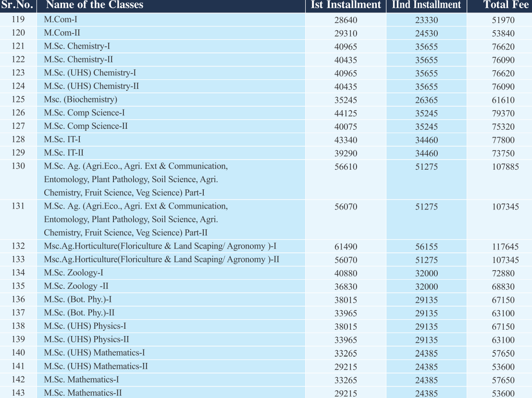This screenshot has width=532, height=398.
Task: Click total fee 79370 in row 126
Action: click(503, 113)
